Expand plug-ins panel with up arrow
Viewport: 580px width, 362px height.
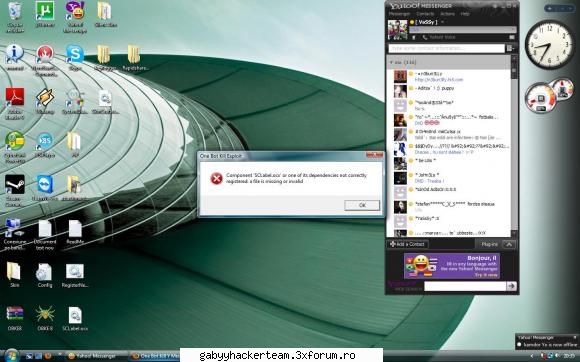(x=509, y=244)
